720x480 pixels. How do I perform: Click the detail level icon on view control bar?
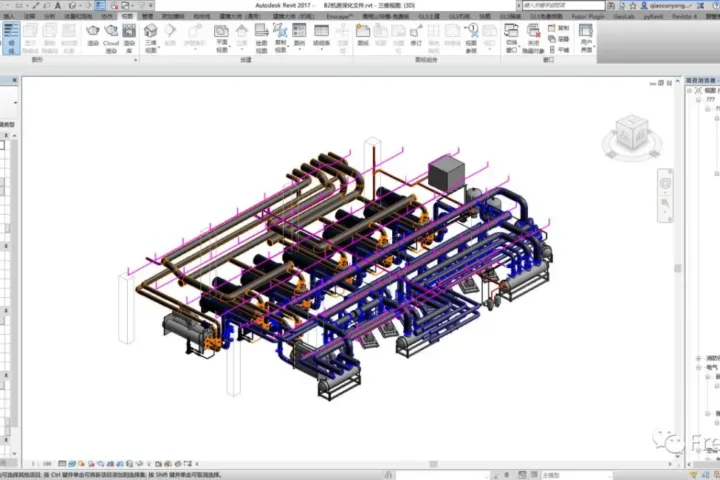(x=62, y=464)
